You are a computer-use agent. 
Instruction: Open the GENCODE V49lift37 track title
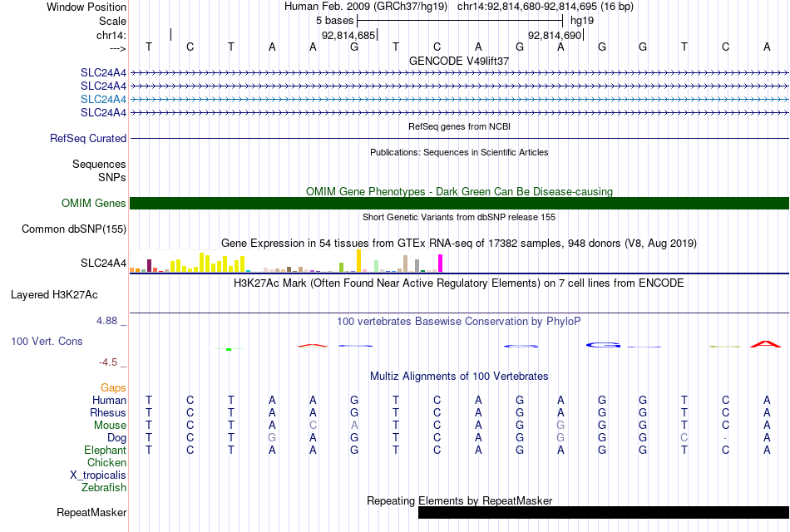[459, 61]
